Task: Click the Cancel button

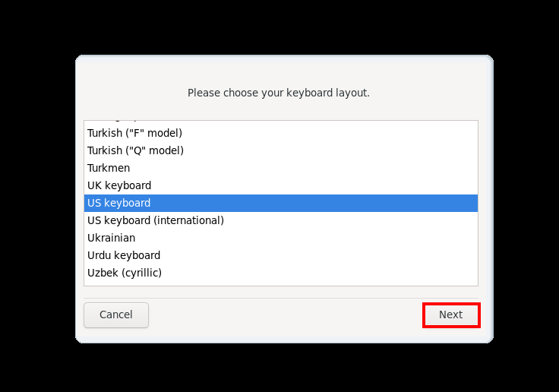Action: (116, 315)
